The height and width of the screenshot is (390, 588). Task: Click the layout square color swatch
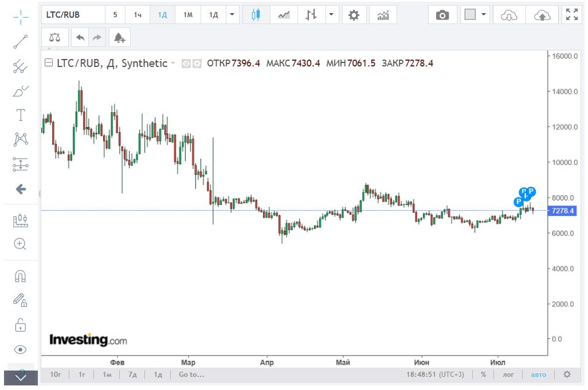[470, 15]
